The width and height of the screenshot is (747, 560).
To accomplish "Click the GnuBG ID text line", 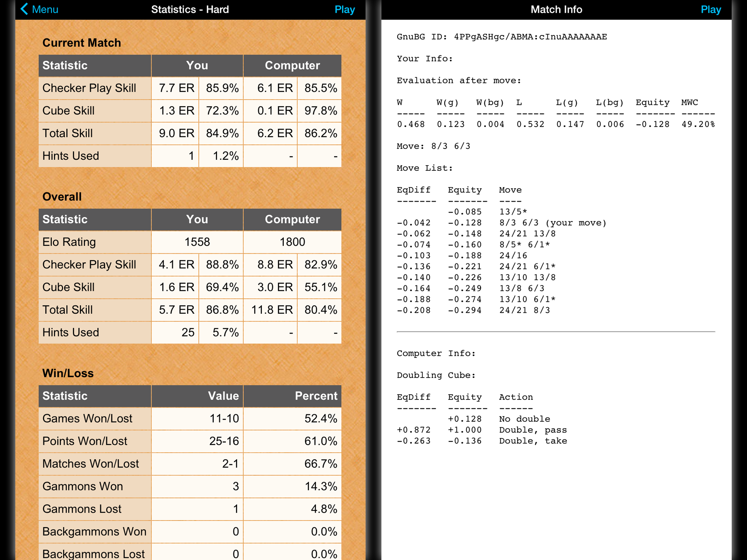I will tap(501, 37).
